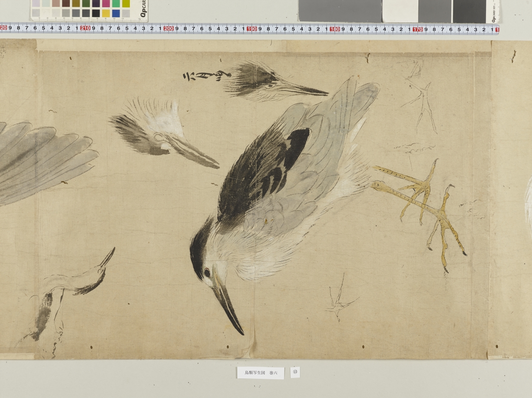The height and width of the screenshot is (398, 532).
Task: Click the black swatch on the color card
Action: (96, 13)
